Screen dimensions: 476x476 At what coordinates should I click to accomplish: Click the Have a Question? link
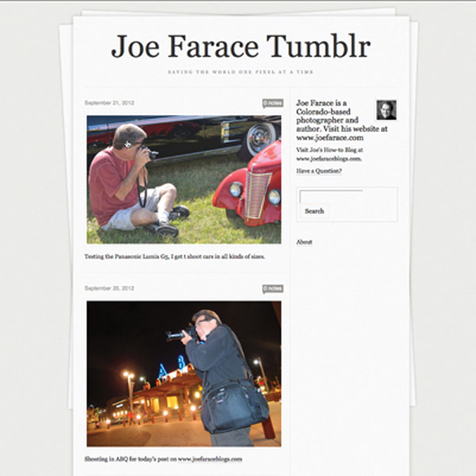coord(319,171)
